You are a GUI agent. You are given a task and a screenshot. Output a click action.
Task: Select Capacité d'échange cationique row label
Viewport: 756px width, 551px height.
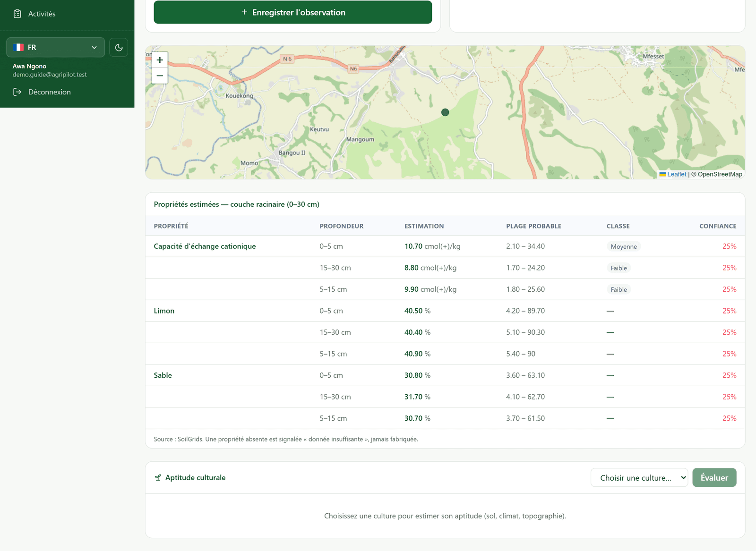205,246
